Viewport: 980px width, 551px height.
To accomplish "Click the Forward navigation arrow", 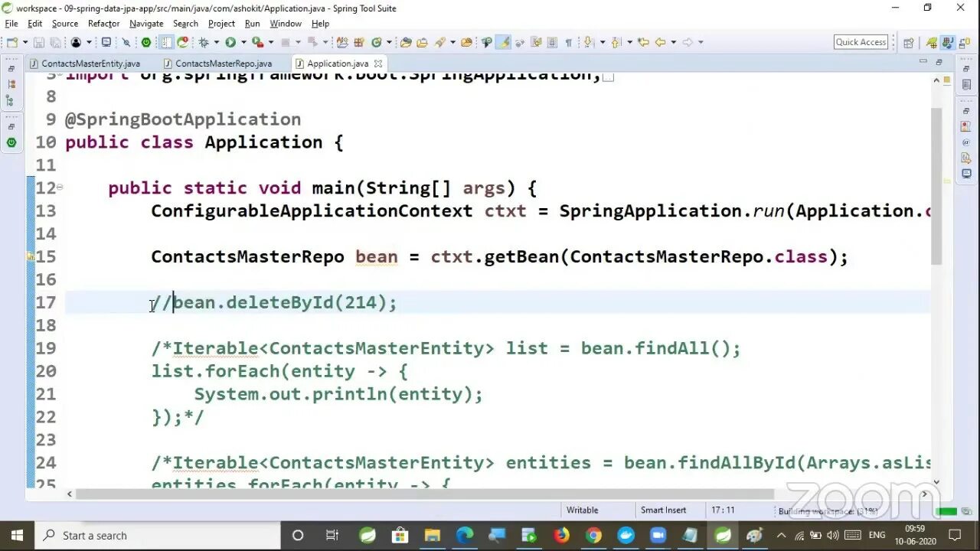I will click(687, 42).
